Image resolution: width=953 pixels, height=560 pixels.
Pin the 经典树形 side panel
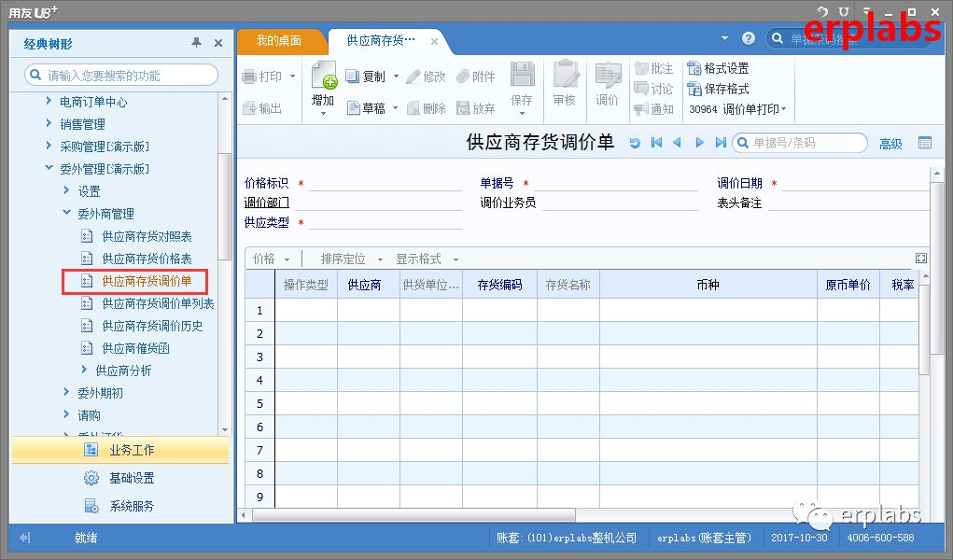[x=196, y=43]
